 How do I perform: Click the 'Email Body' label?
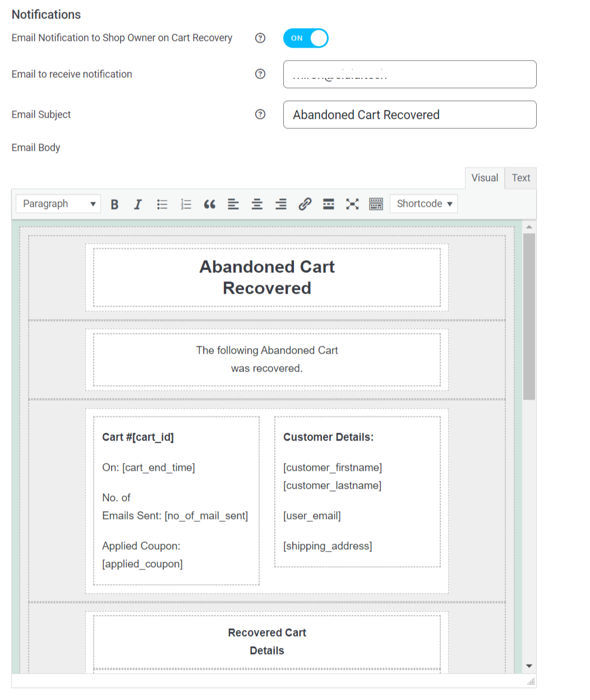(x=36, y=147)
